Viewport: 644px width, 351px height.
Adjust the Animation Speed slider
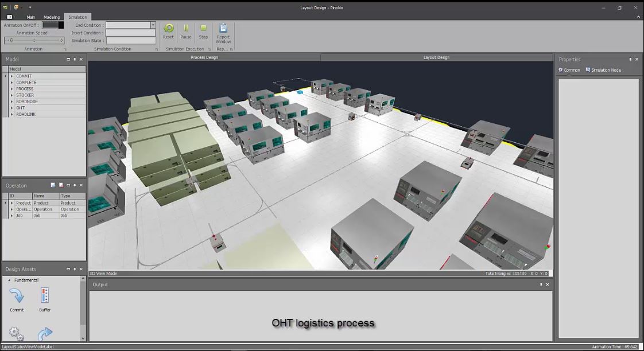coord(34,40)
